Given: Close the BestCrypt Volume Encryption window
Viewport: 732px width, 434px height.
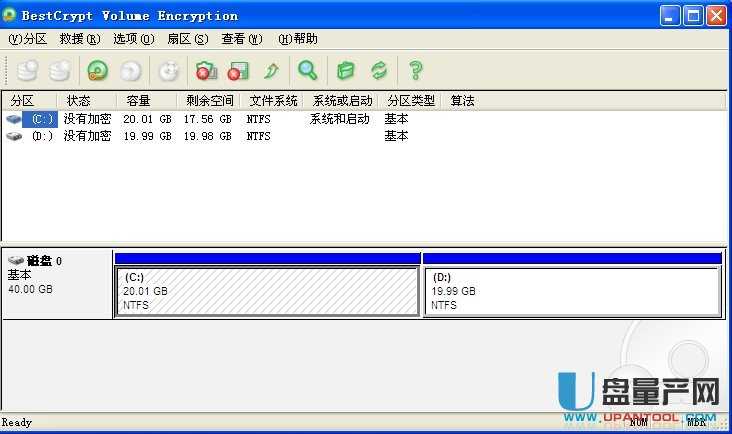Looking at the screenshot, I should pyautogui.click(x=717, y=16).
